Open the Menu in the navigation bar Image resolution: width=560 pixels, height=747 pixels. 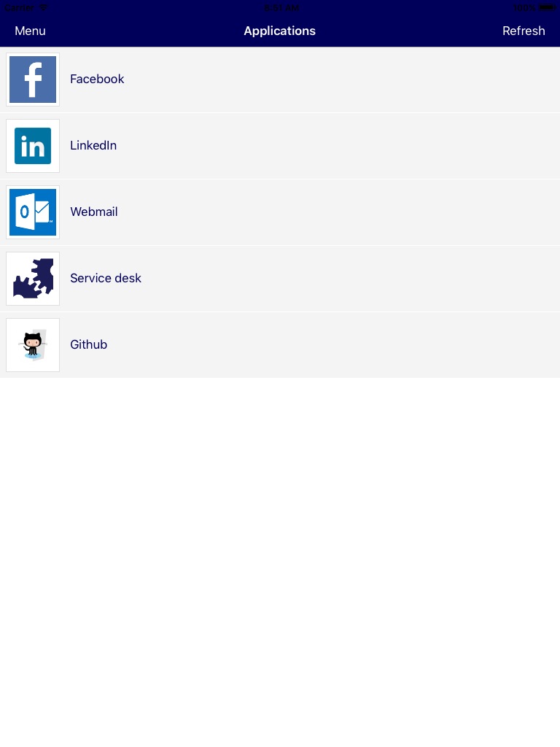tap(30, 31)
